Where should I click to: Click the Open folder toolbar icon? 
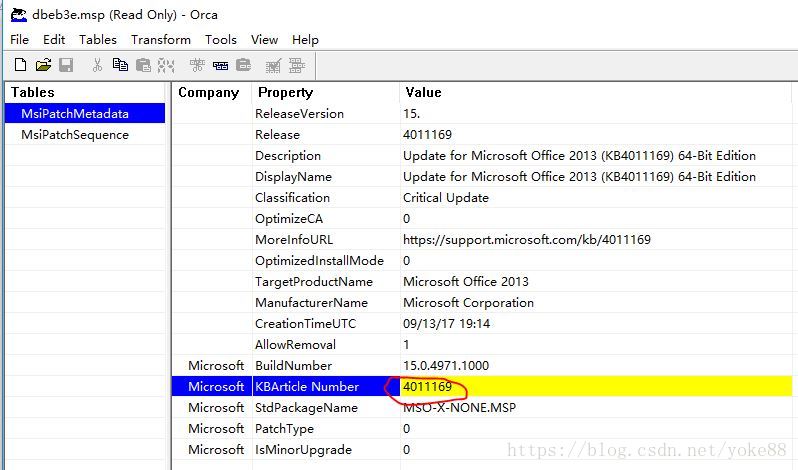click(44, 65)
